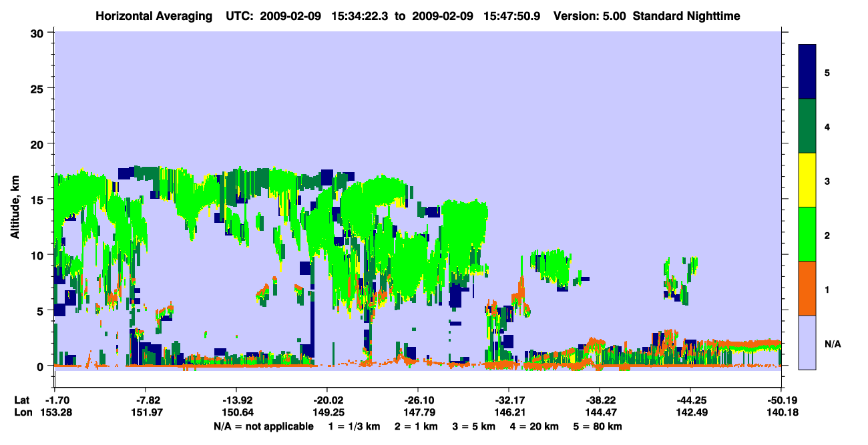
Task: Click the dark green colorbar segment labeled 4
Action: tap(807, 126)
